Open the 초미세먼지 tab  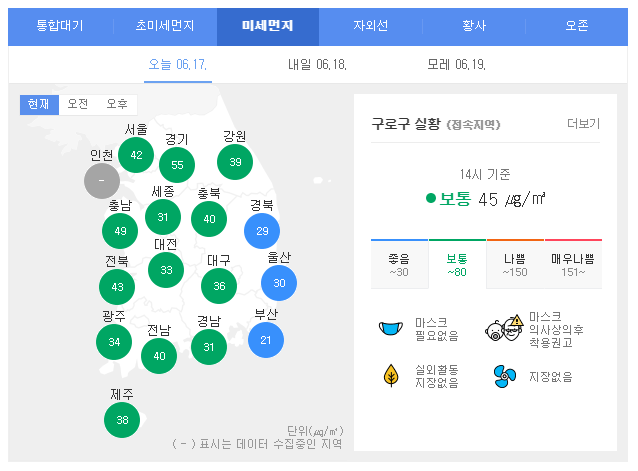164,26
